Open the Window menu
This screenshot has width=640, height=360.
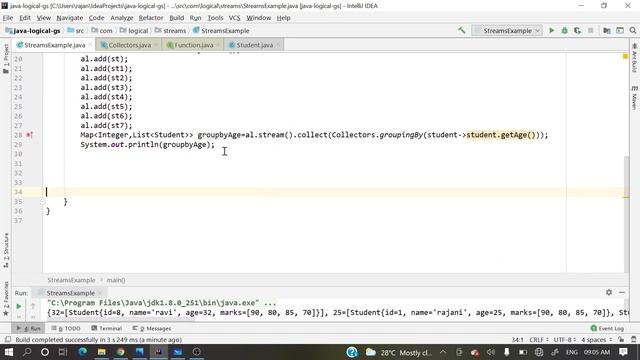258,18
